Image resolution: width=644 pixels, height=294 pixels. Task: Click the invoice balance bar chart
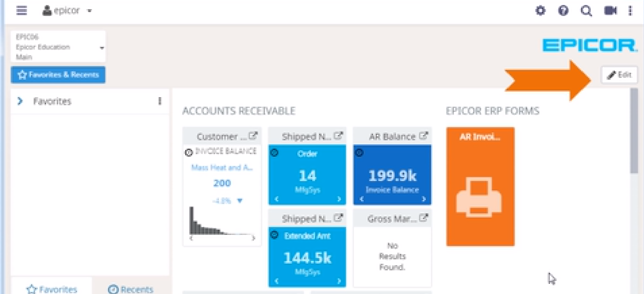coord(221,221)
